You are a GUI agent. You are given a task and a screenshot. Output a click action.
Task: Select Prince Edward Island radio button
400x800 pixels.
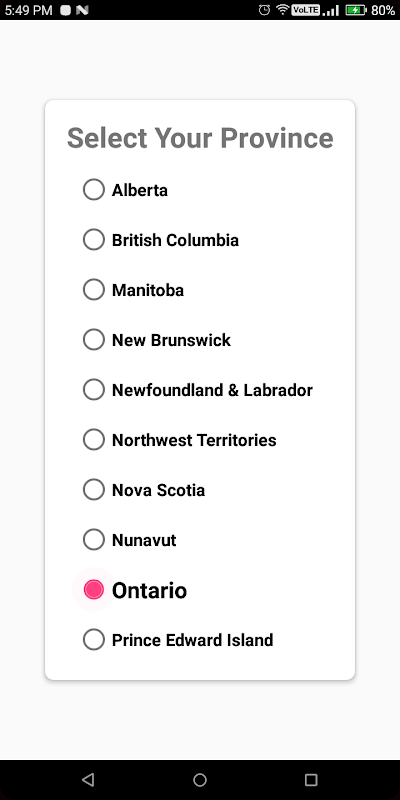[94, 640]
